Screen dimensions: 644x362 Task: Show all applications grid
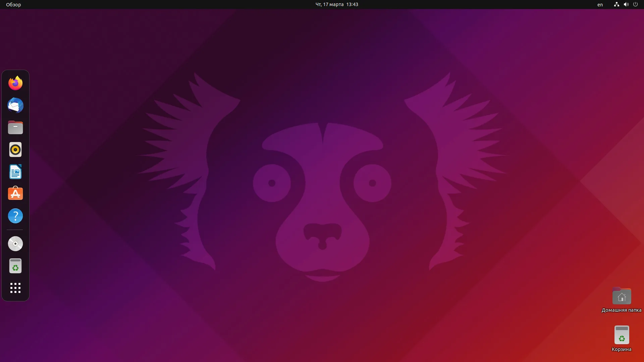(15, 288)
